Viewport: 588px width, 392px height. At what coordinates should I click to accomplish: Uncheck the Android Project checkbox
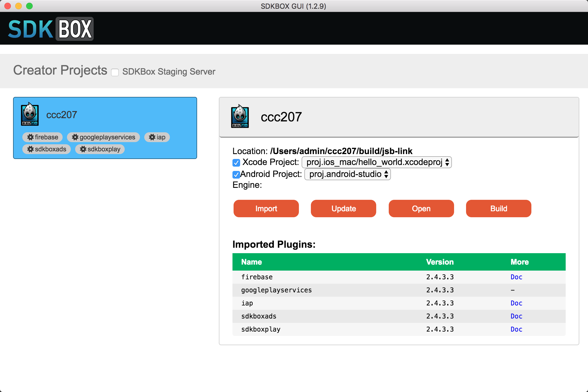click(236, 174)
